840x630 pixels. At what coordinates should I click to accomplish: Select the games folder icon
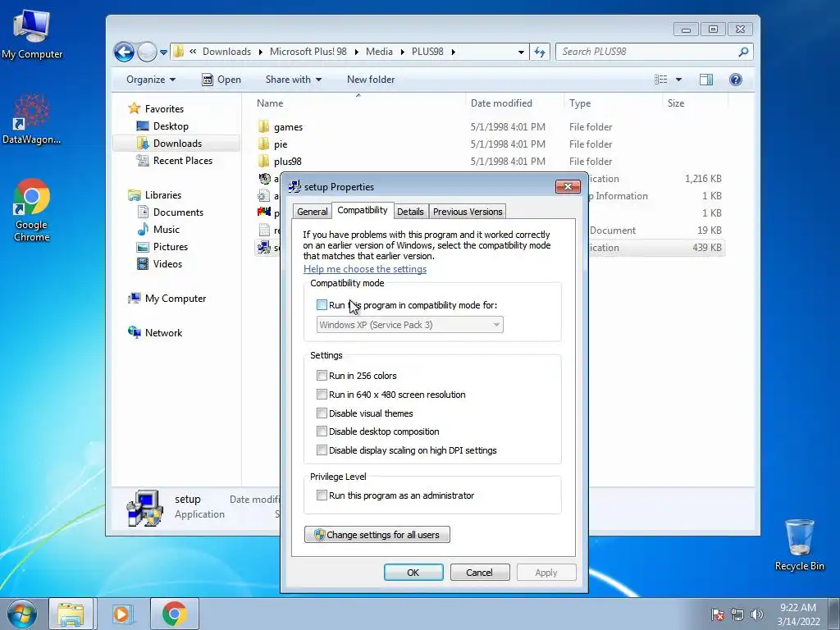click(263, 127)
